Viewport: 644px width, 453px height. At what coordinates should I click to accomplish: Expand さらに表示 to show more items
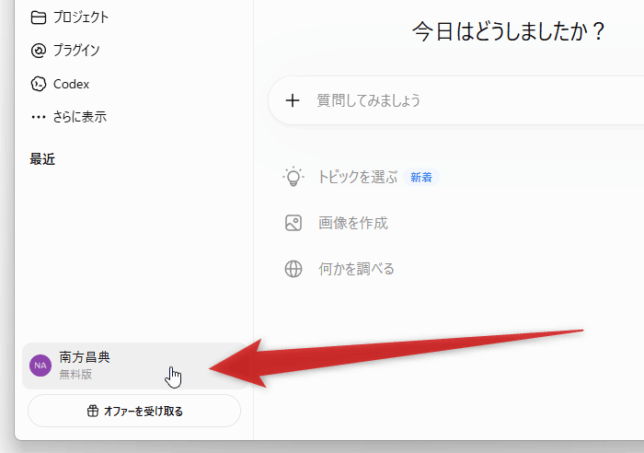80,117
